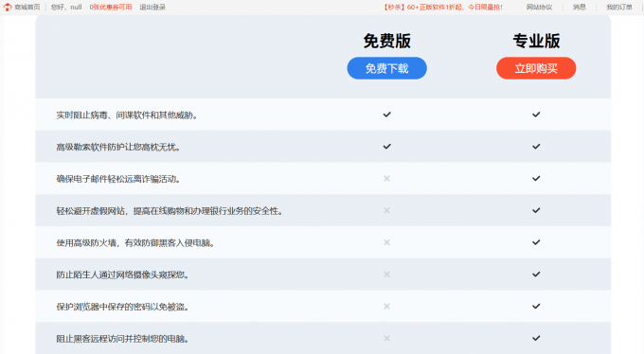The height and width of the screenshot is (354, 644).
Task: Click the 您好，null greeting text
Action: [x=66, y=7]
